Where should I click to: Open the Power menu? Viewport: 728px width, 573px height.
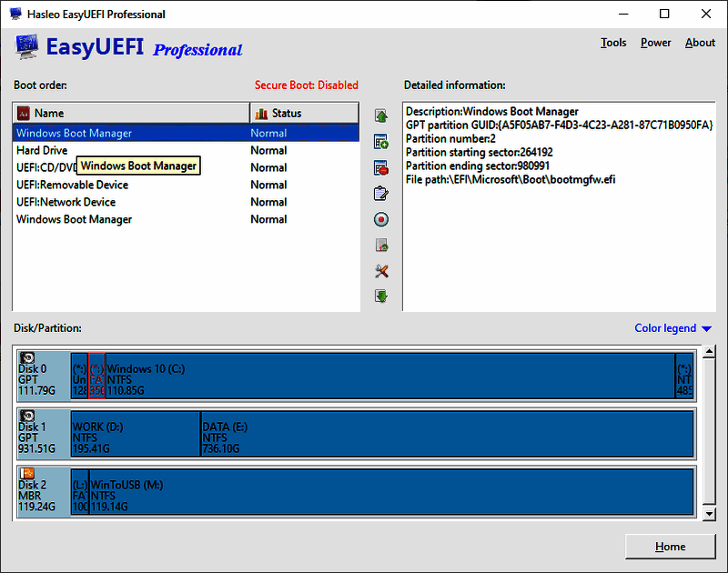(x=655, y=43)
